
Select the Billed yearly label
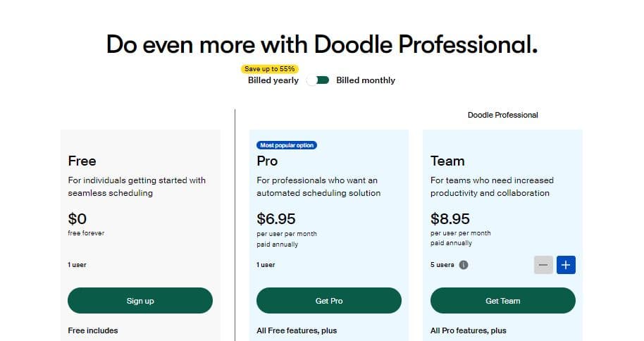tap(273, 80)
